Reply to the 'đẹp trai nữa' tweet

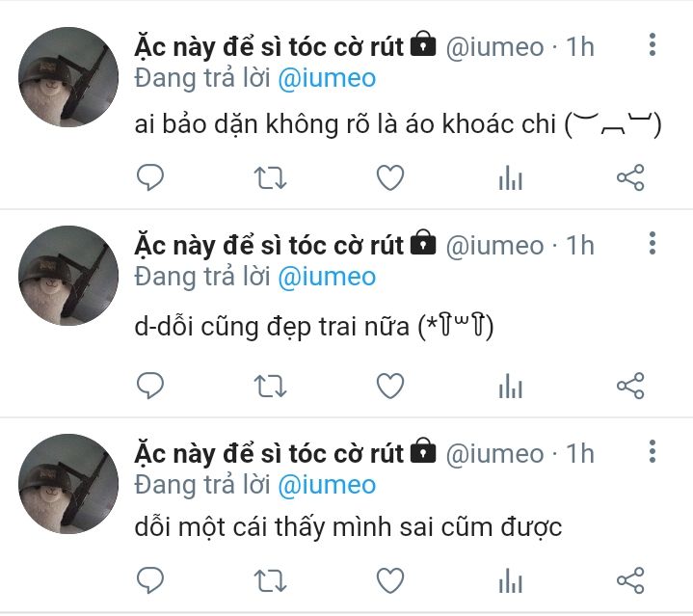coord(150,386)
